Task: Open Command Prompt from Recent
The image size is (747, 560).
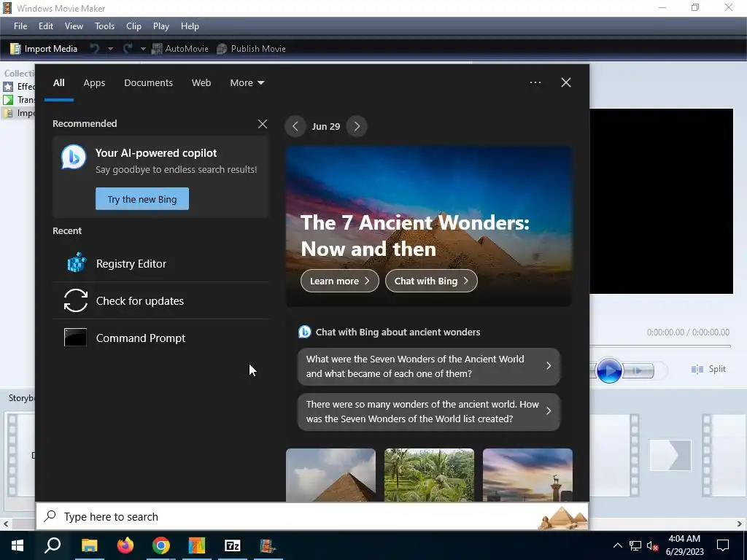Action: pyautogui.click(x=160, y=338)
